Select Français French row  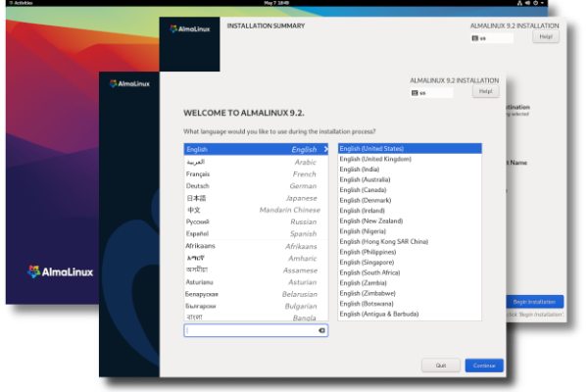point(256,174)
